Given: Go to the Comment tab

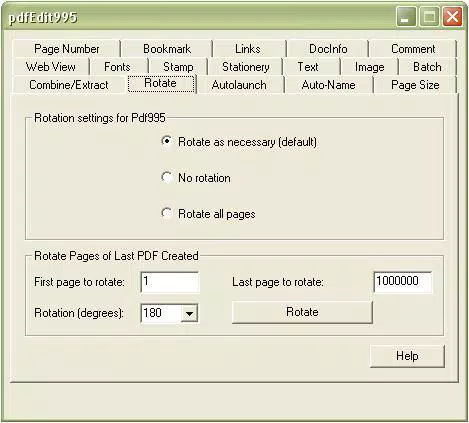Looking at the screenshot, I should pyautogui.click(x=413, y=49).
